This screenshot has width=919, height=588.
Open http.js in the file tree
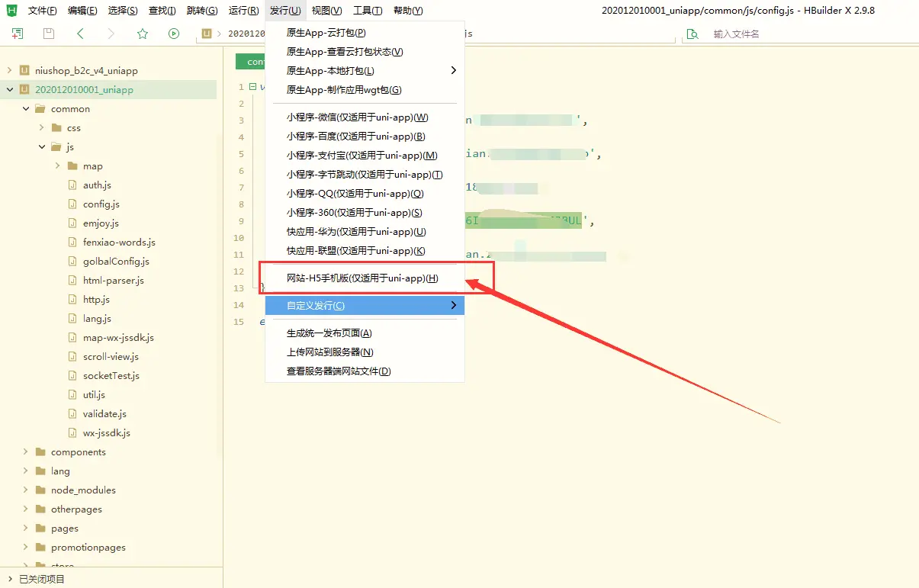pyautogui.click(x=96, y=300)
